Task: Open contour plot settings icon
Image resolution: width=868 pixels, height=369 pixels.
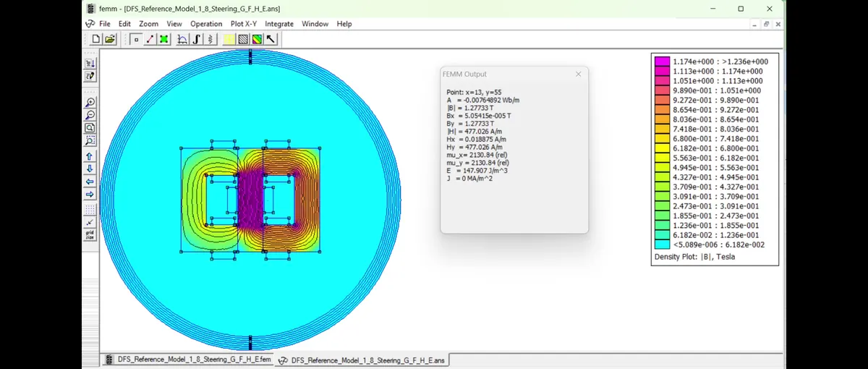Action: point(243,39)
